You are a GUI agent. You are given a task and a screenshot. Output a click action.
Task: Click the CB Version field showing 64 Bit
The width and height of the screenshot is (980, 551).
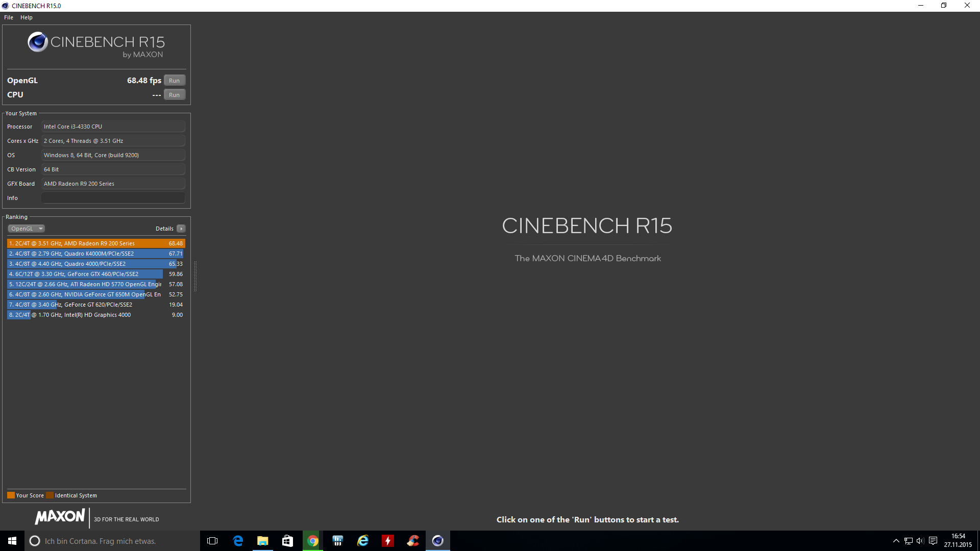[113, 169]
